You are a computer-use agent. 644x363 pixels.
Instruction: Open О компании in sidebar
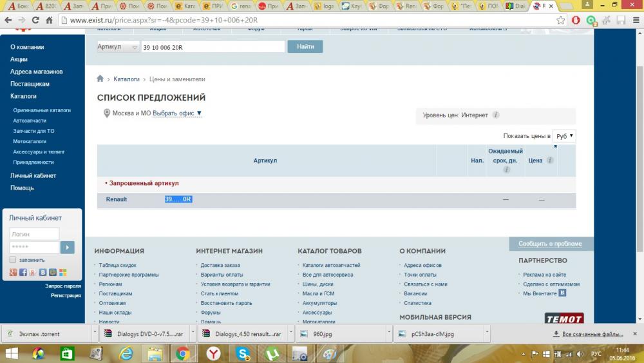coord(27,47)
